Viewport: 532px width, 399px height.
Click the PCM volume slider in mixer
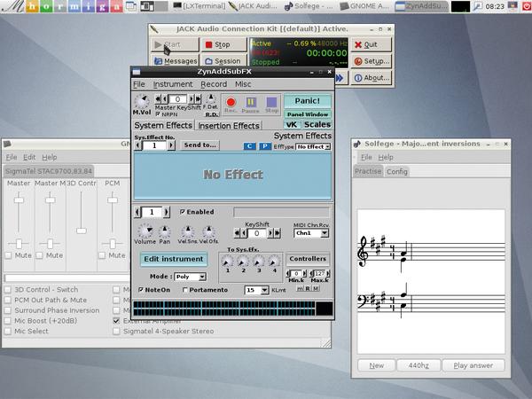coord(113,199)
